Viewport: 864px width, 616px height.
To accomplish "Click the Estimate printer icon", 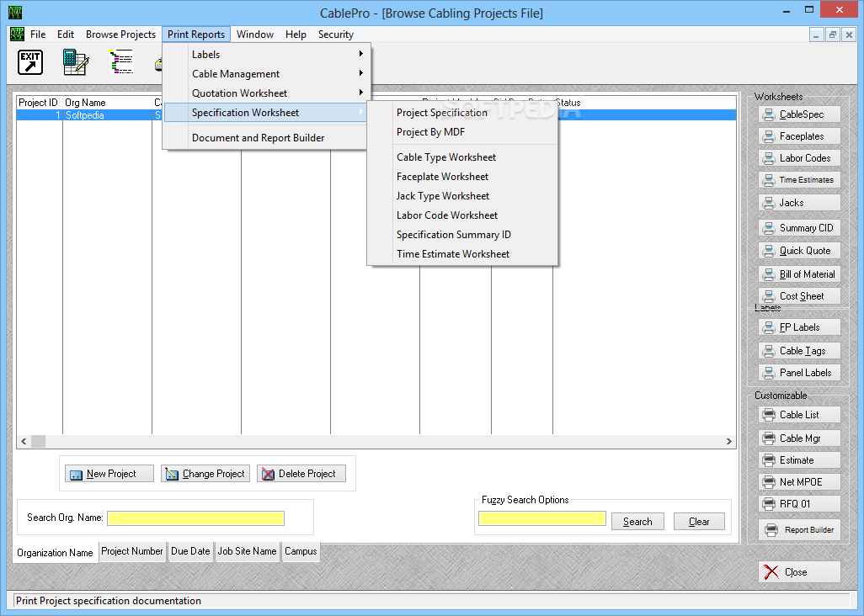I will [769, 460].
